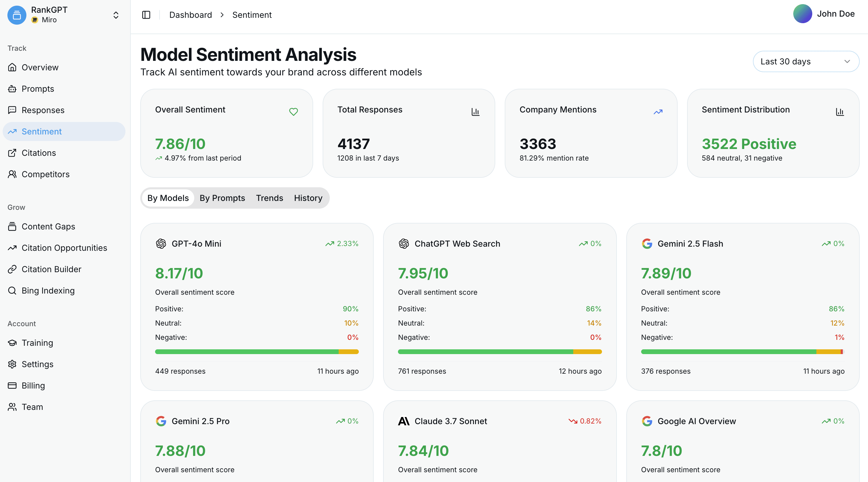Click the Google logo beside Google AI Overview
The image size is (868, 482).
coord(647,421)
